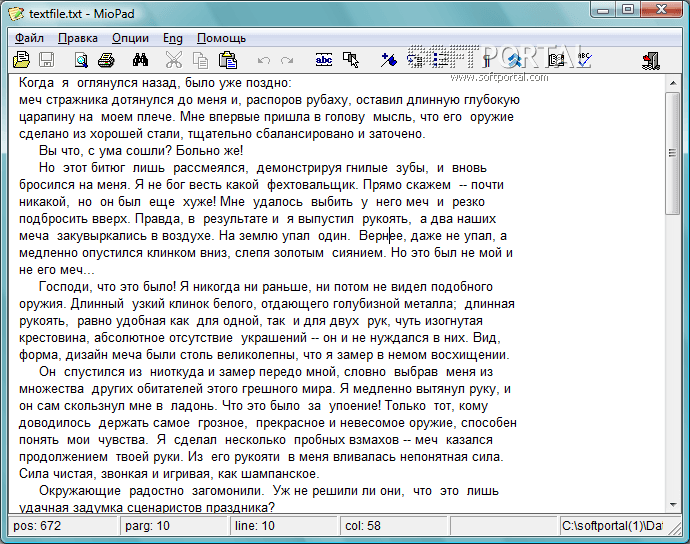Click the windows-with-cursor selection icon
This screenshot has width=690, height=544.
coord(351,60)
